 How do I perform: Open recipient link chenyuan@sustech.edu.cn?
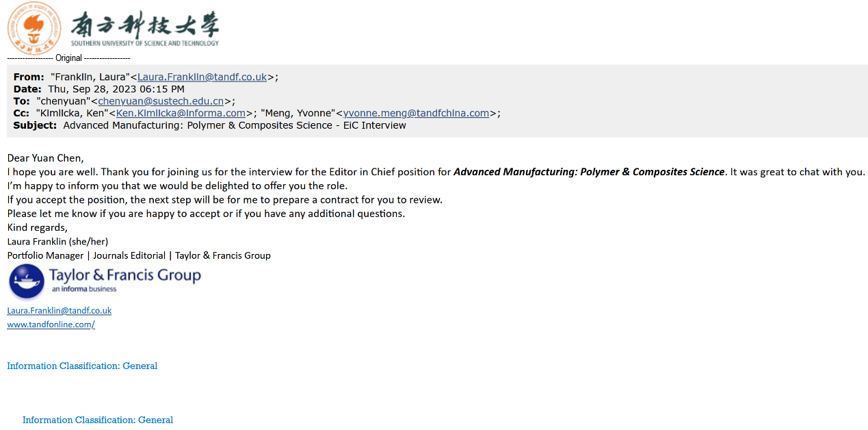161,101
